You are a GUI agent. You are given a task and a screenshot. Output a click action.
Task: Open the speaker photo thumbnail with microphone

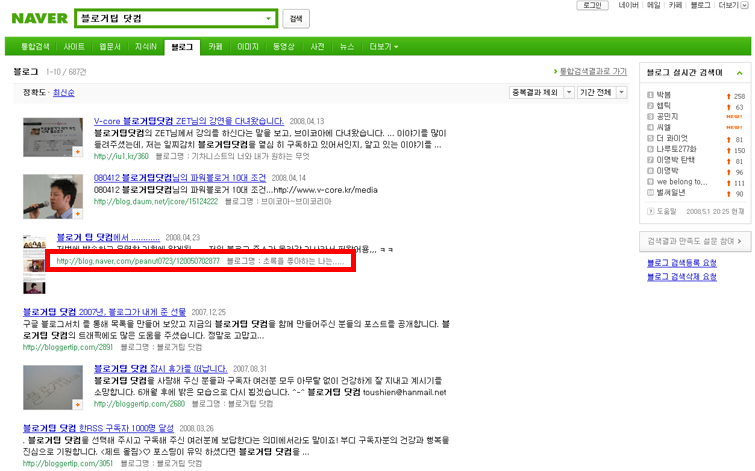point(53,196)
